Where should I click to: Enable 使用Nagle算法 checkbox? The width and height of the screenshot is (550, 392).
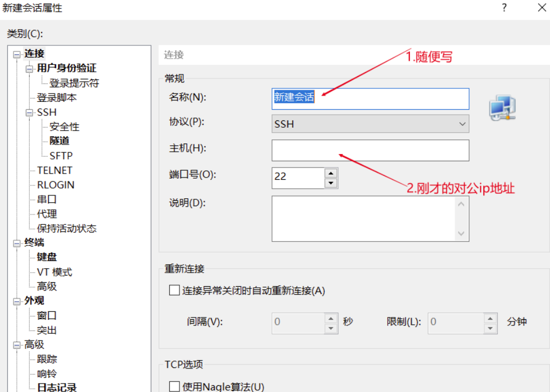click(x=174, y=386)
